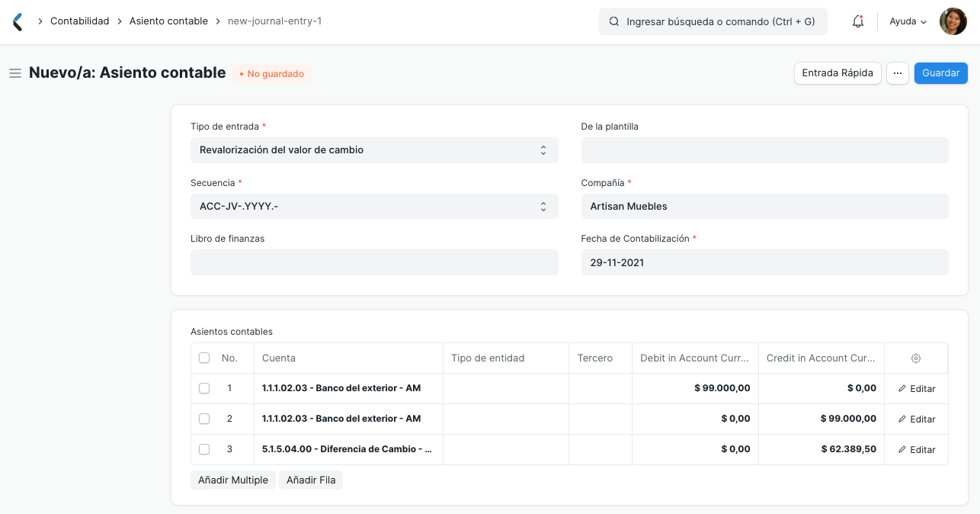Click the search magnifier icon

pos(614,21)
